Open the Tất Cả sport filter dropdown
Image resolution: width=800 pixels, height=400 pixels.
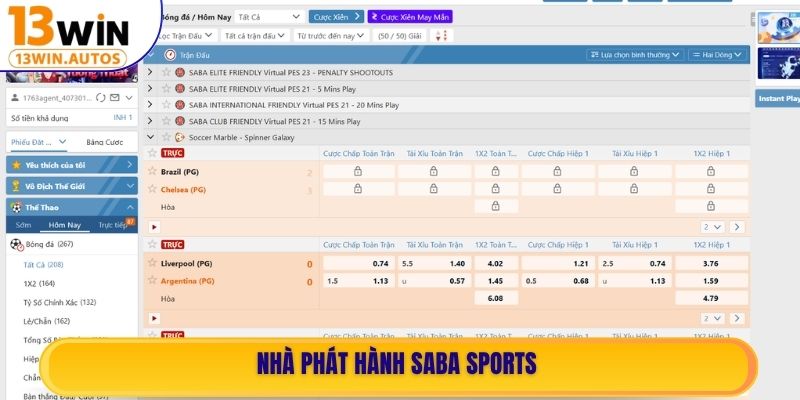[x=269, y=17]
